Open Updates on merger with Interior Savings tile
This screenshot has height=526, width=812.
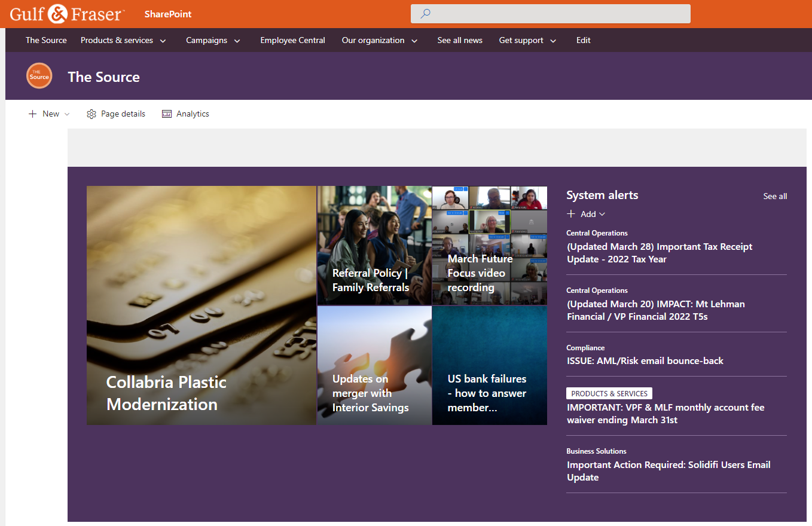(x=374, y=366)
